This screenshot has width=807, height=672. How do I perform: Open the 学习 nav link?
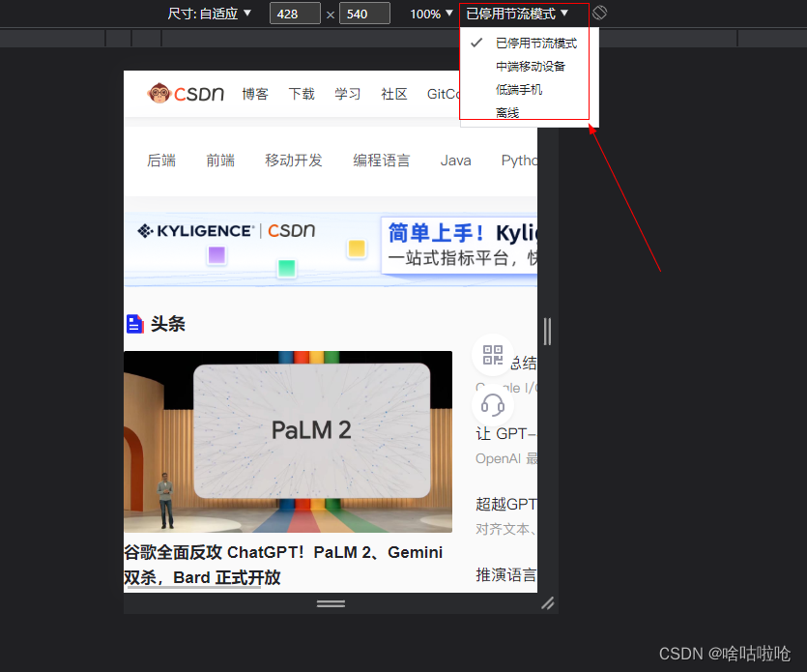348,94
